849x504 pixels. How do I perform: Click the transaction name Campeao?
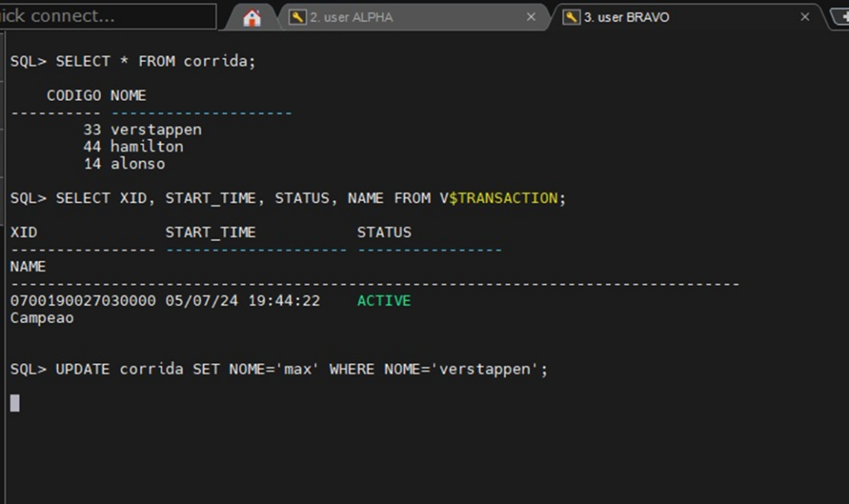(42, 318)
